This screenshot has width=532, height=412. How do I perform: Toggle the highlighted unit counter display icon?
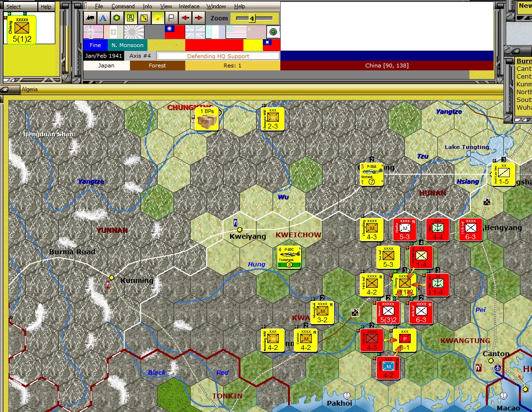click(130, 18)
